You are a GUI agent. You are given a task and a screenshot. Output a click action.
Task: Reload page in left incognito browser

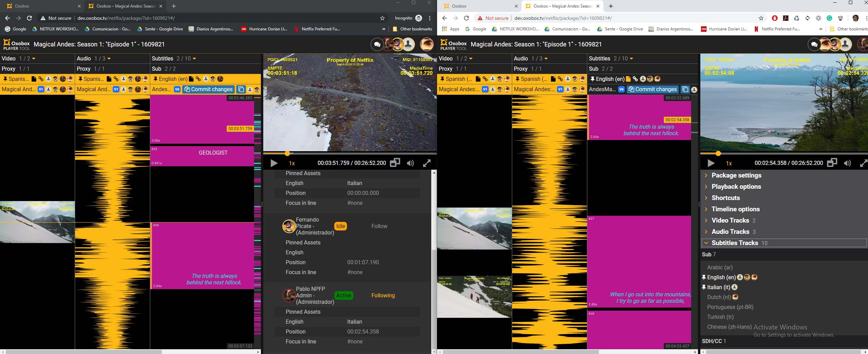click(x=30, y=18)
